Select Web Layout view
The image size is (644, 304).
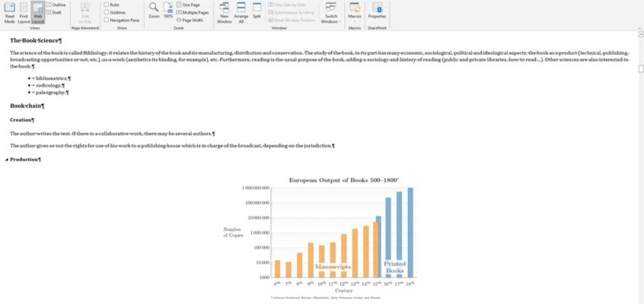pyautogui.click(x=38, y=12)
